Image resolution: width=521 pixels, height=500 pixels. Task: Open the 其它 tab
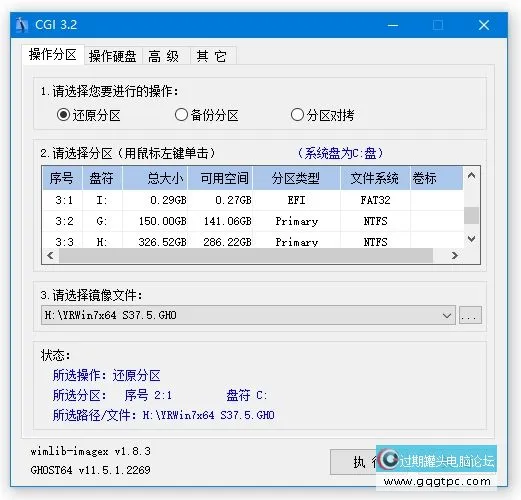coord(212,56)
